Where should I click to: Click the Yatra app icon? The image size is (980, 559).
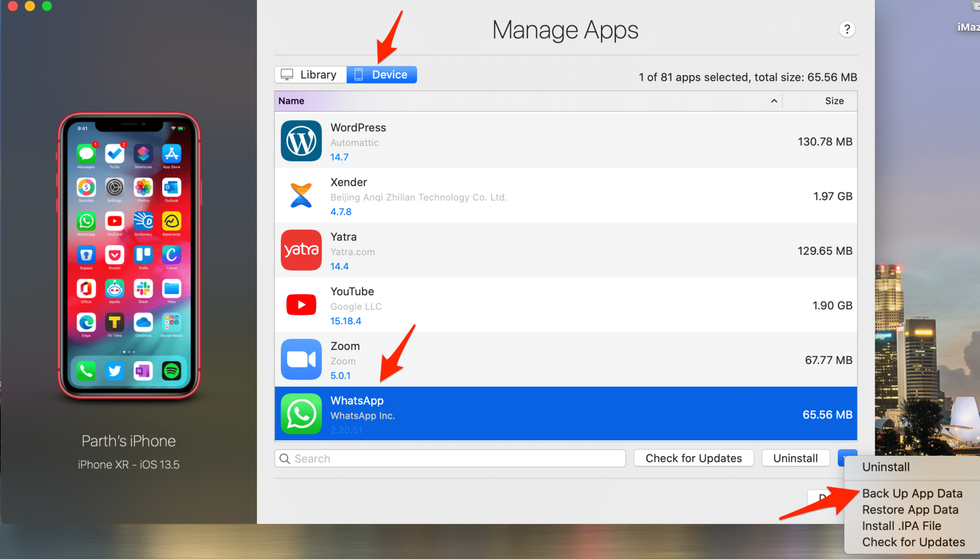coord(301,250)
